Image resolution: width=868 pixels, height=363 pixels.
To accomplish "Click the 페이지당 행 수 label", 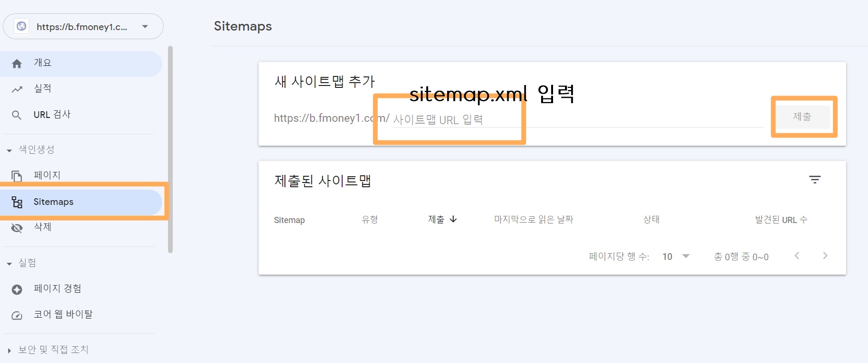I will (619, 256).
